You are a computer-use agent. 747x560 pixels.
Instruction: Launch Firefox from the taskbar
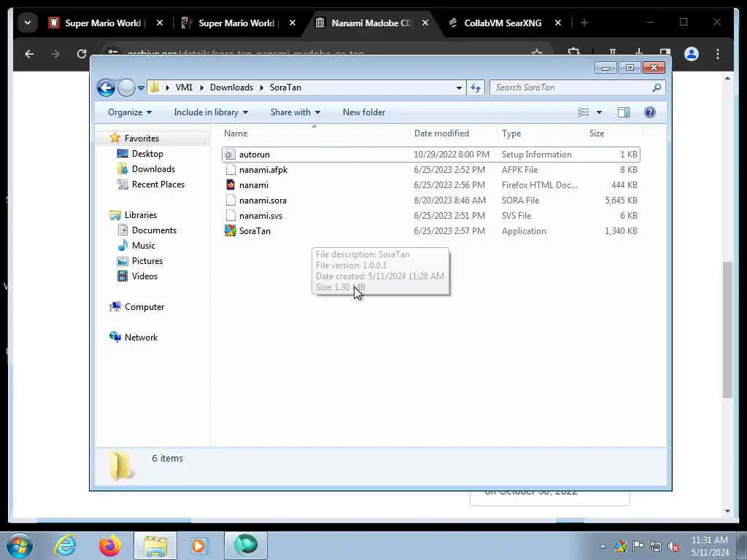[x=110, y=545]
